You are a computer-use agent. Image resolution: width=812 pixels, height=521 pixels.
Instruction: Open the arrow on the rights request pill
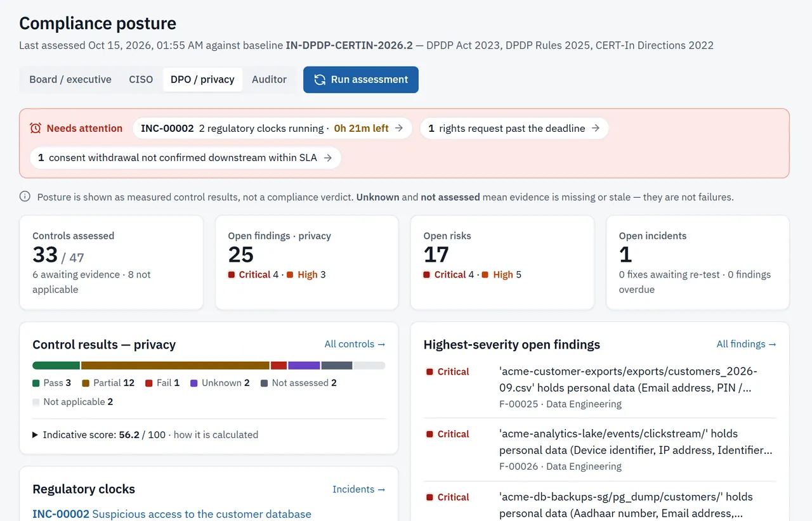point(596,128)
